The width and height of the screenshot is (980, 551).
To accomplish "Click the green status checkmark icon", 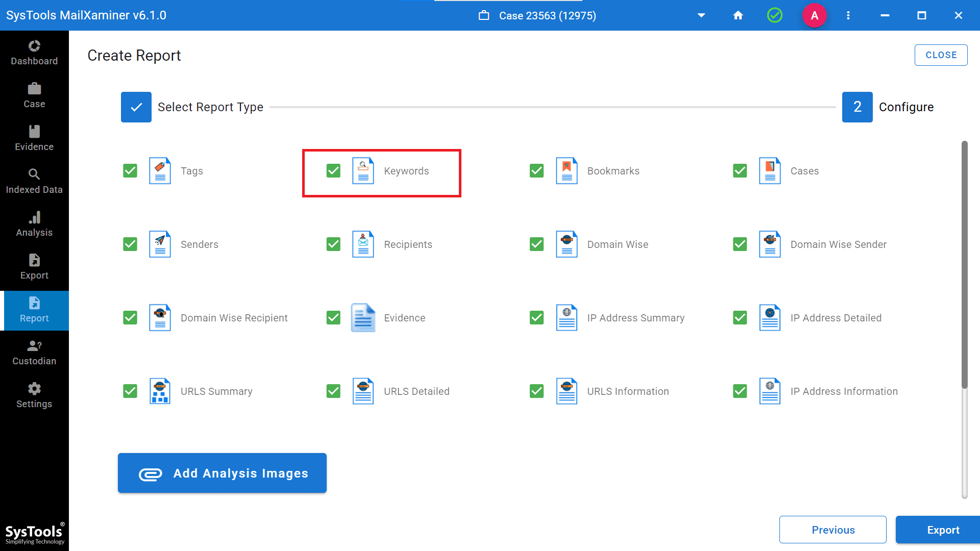I will click(775, 15).
